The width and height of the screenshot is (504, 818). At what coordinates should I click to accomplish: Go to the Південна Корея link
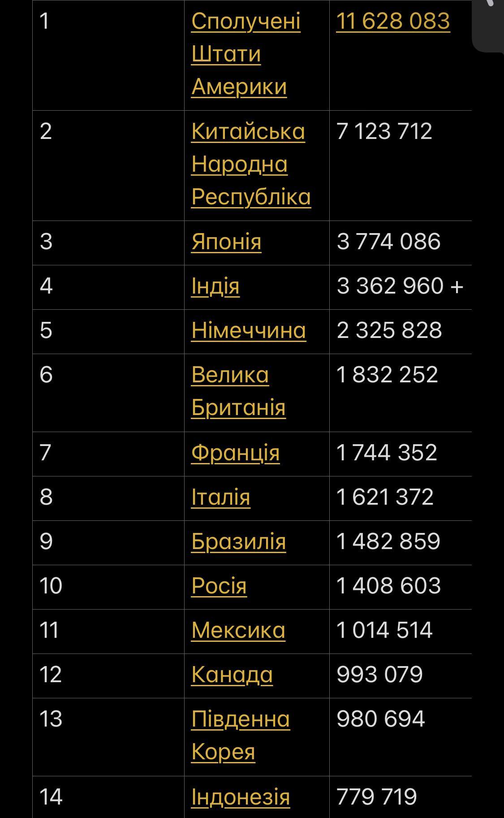coord(240,735)
